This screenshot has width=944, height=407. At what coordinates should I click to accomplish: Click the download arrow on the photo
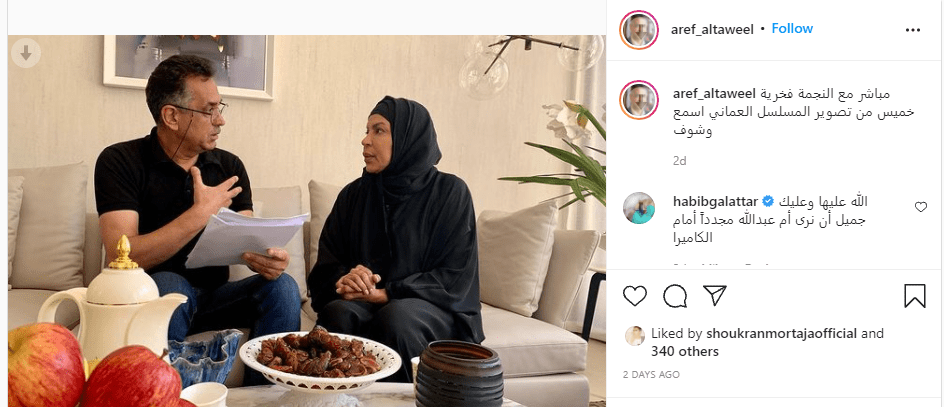coord(26,54)
